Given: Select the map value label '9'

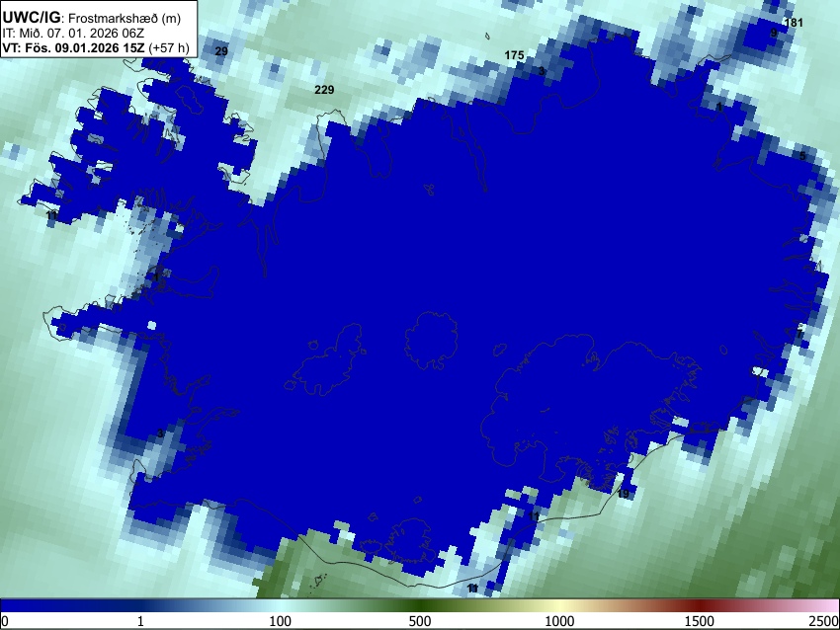Looking at the screenshot, I should [774, 34].
